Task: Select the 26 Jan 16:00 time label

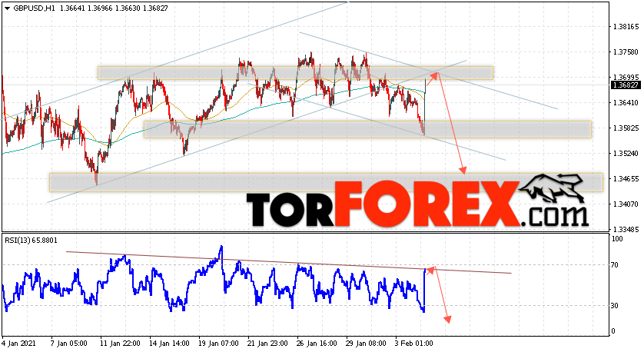Action: click(317, 344)
